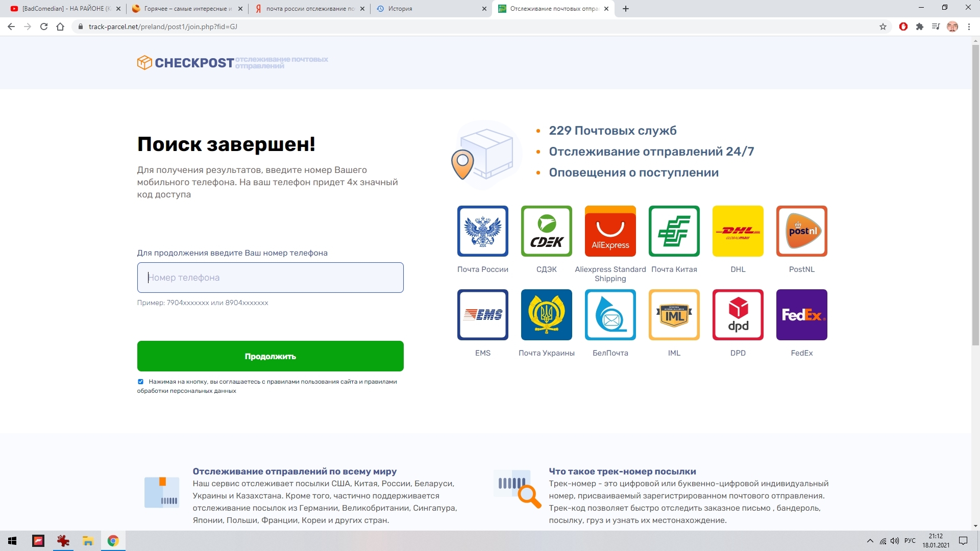The width and height of the screenshot is (980, 551).
Task: Click the phone number input field
Action: (x=270, y=278)
